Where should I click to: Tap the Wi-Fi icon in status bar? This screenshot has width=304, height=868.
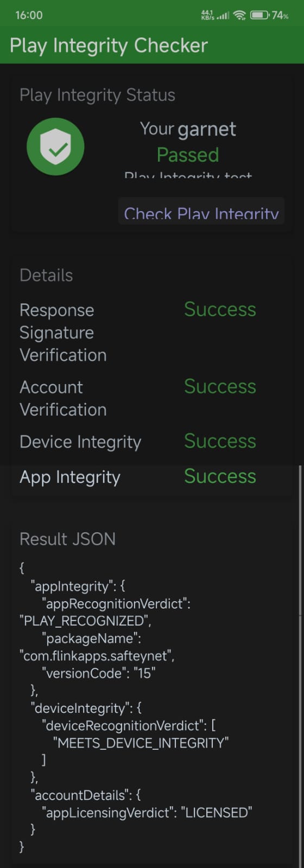(x=239, y=15)
